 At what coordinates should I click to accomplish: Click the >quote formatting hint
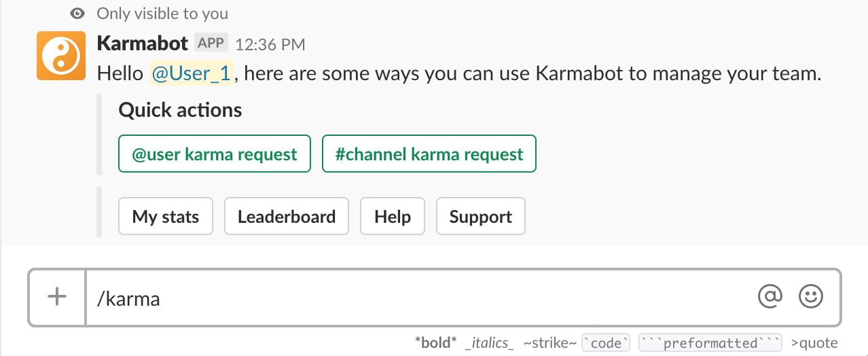click(x=814, y=343)
